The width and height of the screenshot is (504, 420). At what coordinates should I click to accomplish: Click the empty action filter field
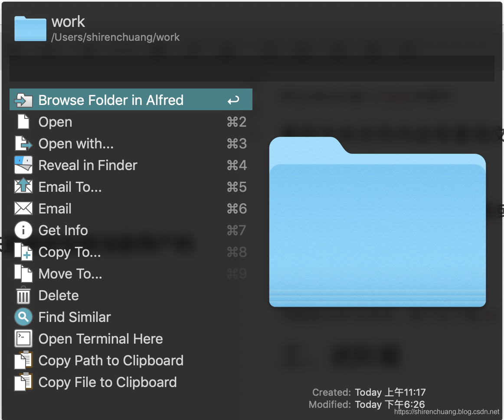(252, 69)
